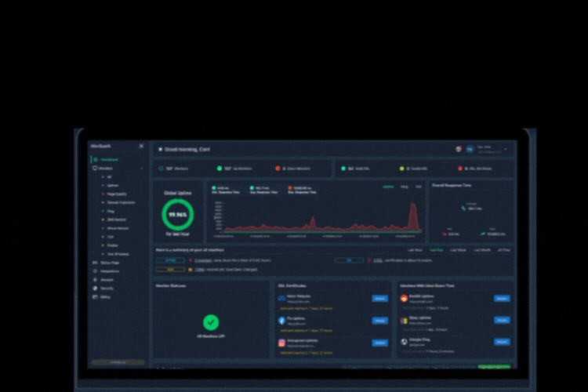This screenshot has width=588, height=392.
Task: Click the large spike in response chart
Action: [413, 216]
